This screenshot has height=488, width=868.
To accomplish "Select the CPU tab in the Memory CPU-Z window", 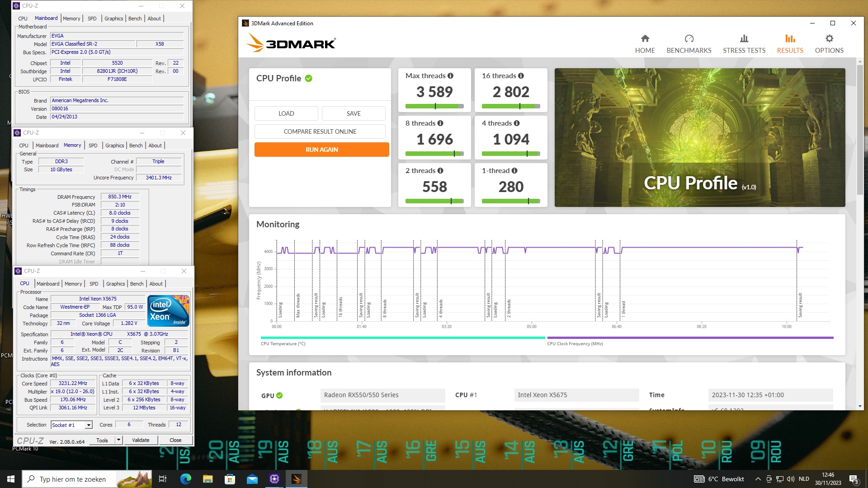I will pyautogui.click(x=24, y=145).
